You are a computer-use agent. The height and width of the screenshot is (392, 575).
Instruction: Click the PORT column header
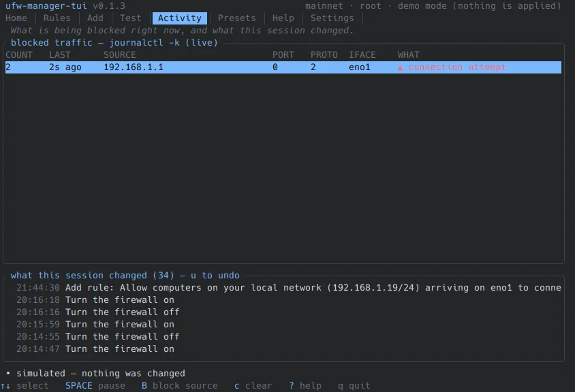283,55
